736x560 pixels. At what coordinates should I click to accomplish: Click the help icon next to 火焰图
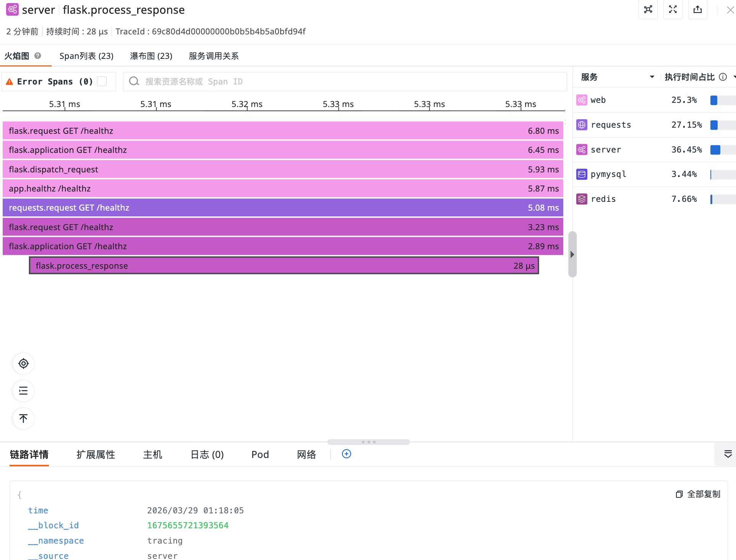(37, 56)
